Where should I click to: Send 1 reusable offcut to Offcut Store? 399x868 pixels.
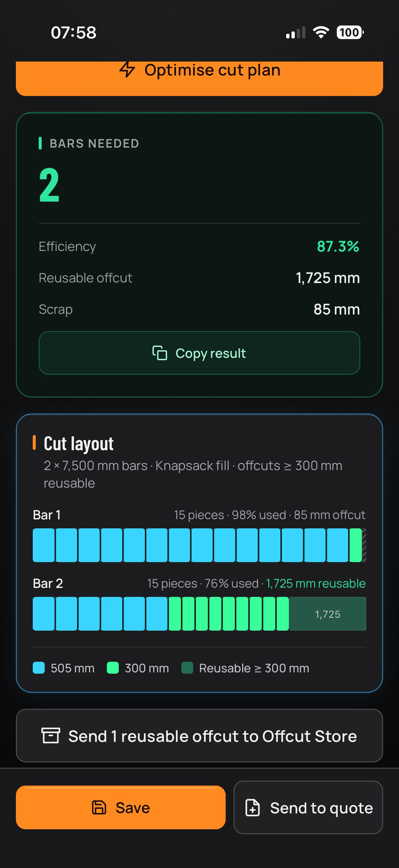point(199,736)
